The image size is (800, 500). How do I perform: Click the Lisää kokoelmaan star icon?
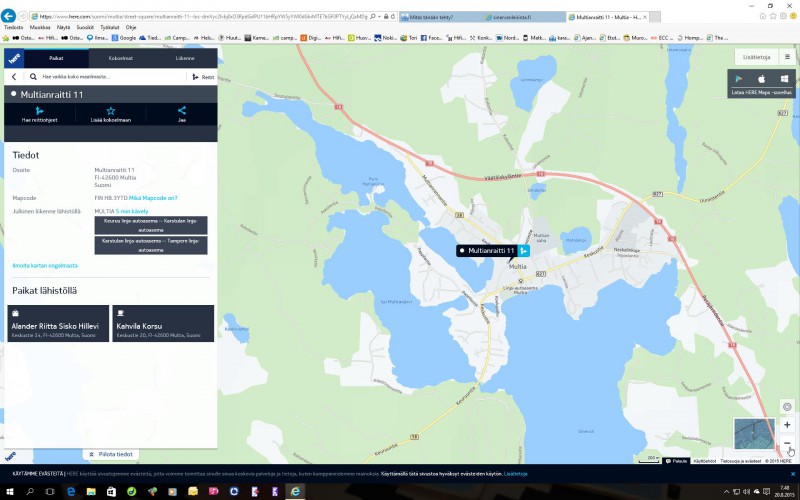111,112
